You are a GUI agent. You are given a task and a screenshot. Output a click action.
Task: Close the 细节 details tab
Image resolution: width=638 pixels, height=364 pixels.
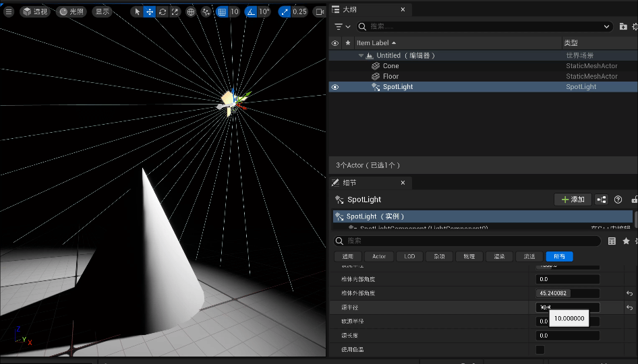click(x=403, y=183)
